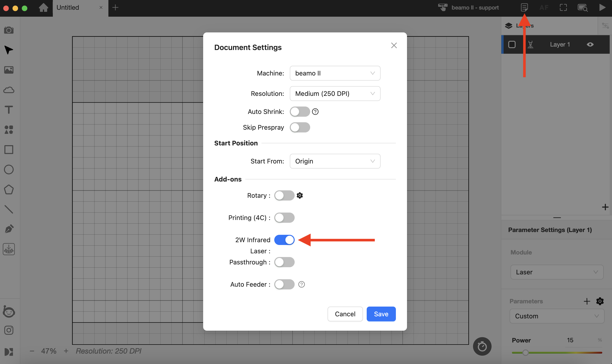Viewport: 612px width, 364px height.
Task: Open the camera preview tool
Action: (x=9, y=30)
